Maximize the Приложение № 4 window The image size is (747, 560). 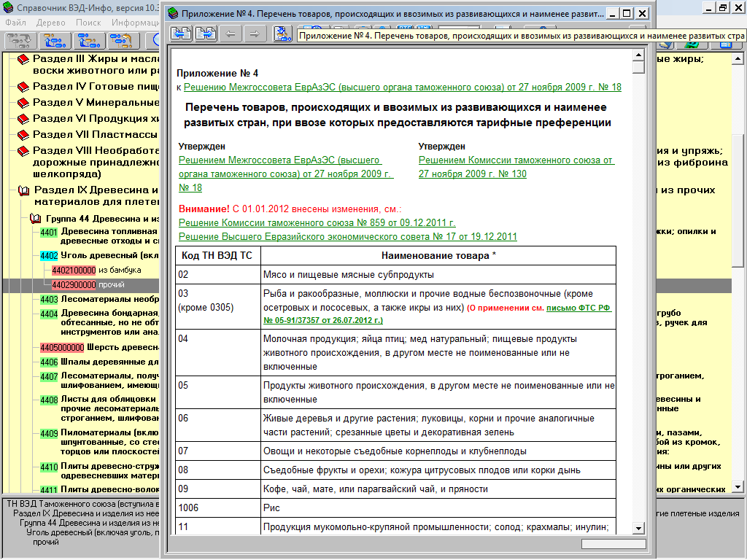(x=627, y=14)
